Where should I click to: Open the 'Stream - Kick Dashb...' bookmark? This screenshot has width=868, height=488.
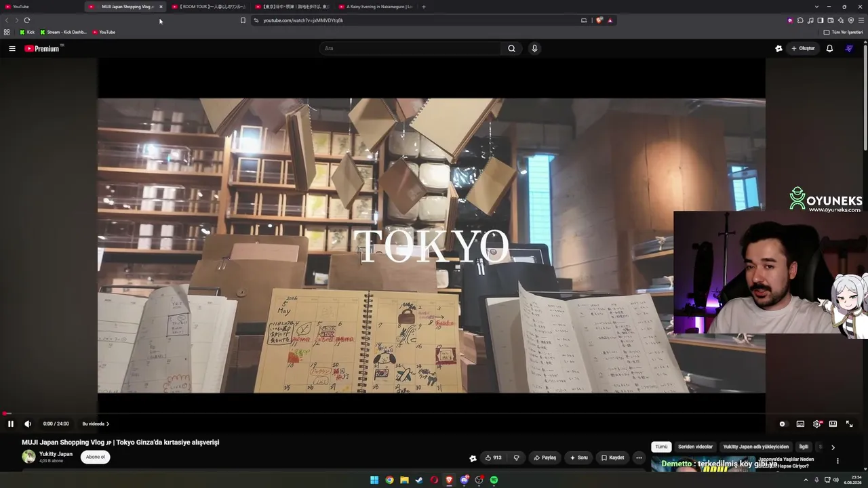[63, 32]
